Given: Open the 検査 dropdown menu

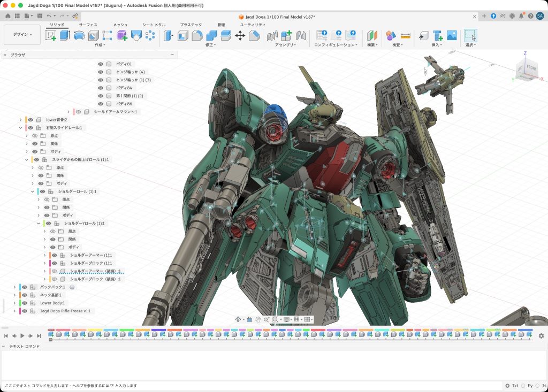Looking at the screenshot, I should [x=398, y=45].
